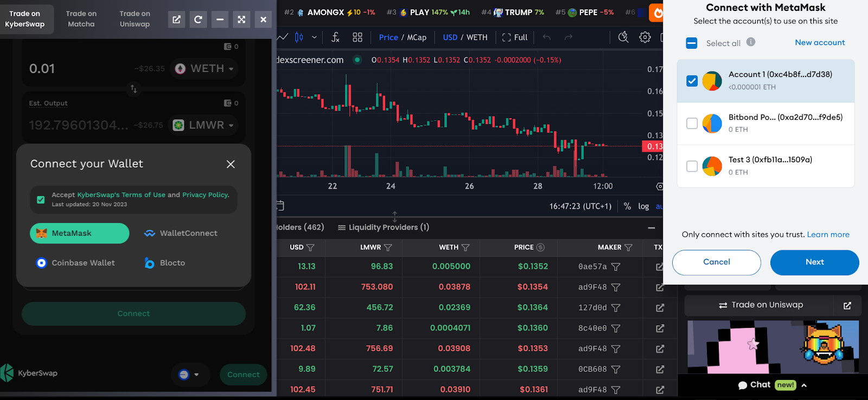Swap WETH and LMWR direction arrows
Viewport: 868px width, 400px height.
pos(133,88)
